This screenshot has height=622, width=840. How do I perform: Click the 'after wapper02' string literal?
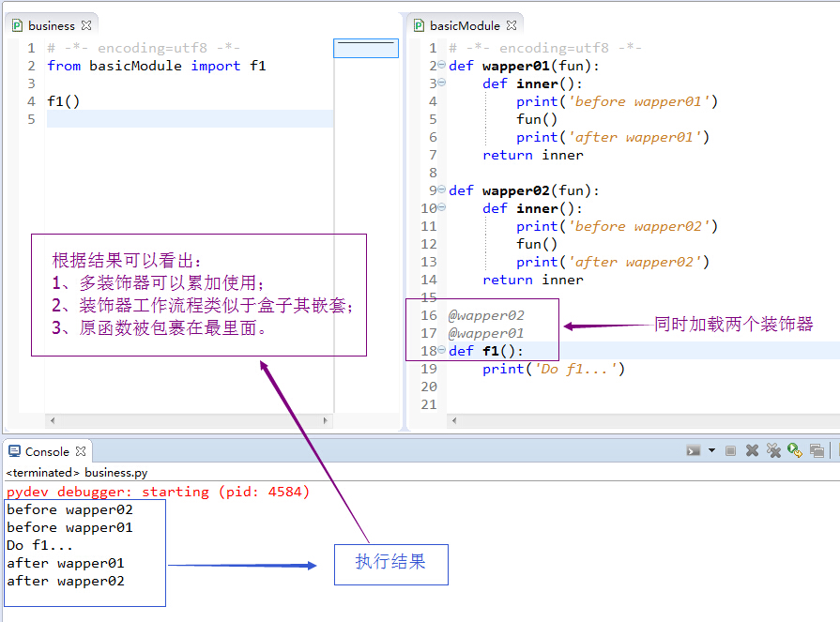pos(634,262)
